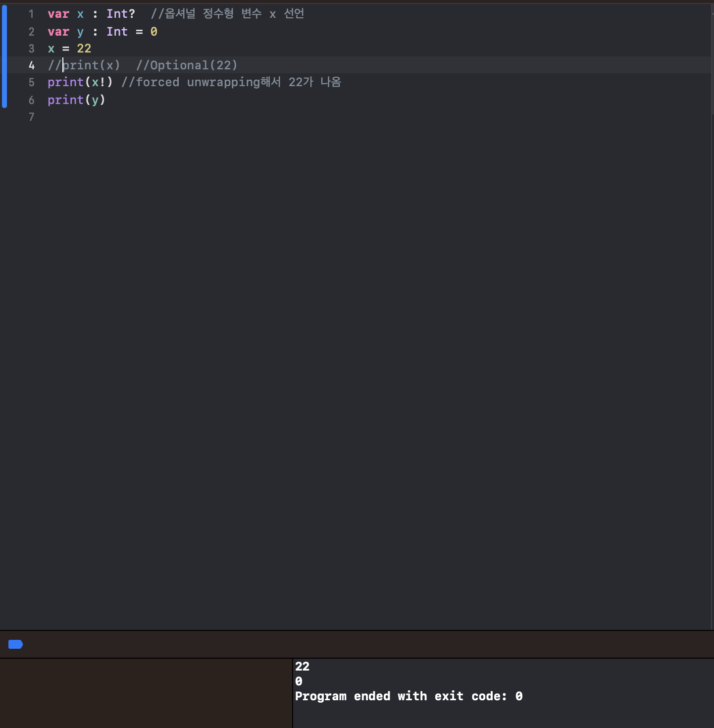The image size is (714, 728).
Task: Click 'print(y)' statement on line 6
Action: 77,100
